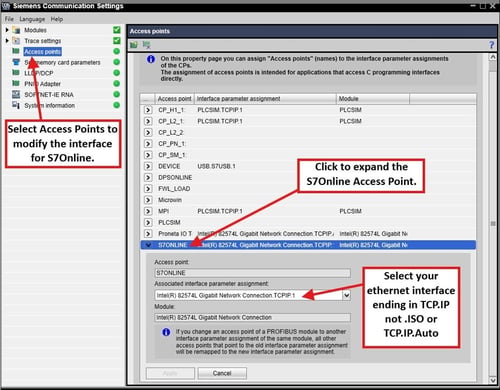This screenshot has width=500, height=390.
Task: Click the USB.S7USB.1 cell in DEVICE row
Action: click(216, 166)
